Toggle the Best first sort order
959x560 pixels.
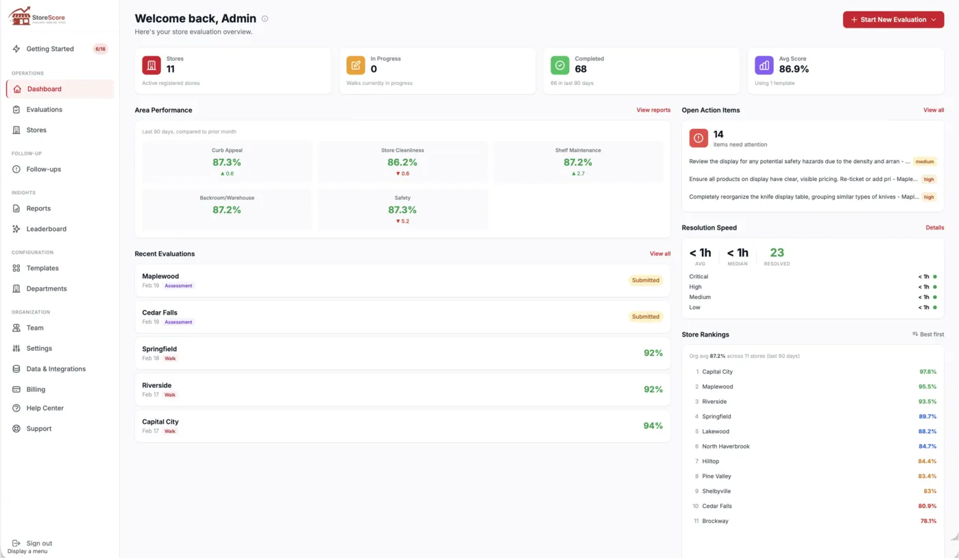927,334
